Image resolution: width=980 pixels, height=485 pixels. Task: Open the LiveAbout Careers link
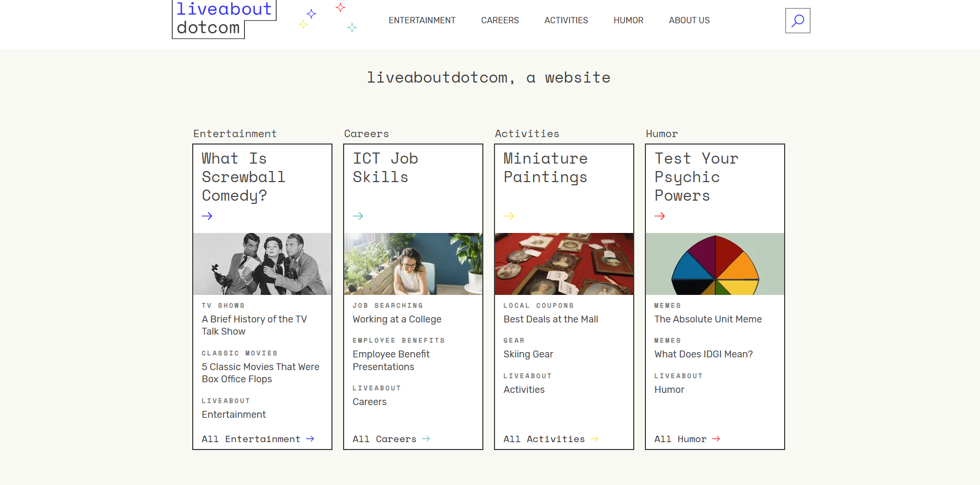[370, 402]
